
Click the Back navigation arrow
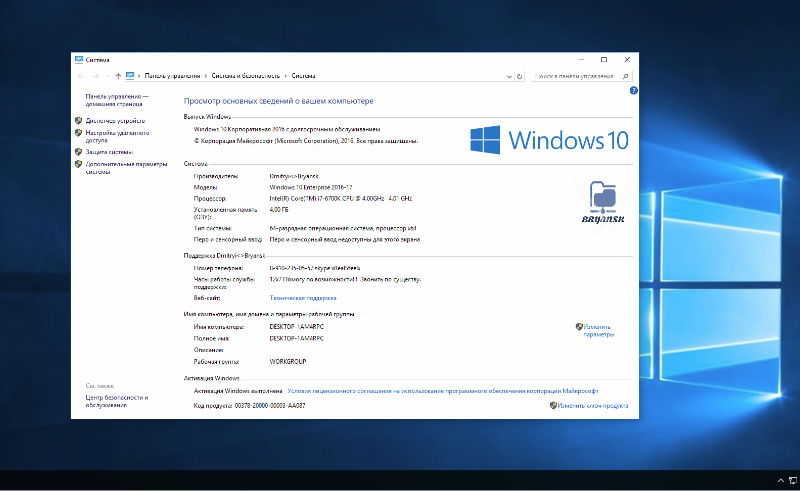pyautogui.click(x=81, y=76)
